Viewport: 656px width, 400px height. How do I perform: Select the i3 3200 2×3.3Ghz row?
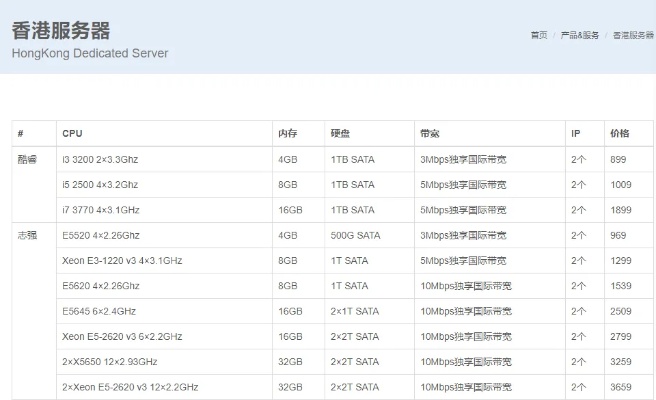tap(355, 159)
